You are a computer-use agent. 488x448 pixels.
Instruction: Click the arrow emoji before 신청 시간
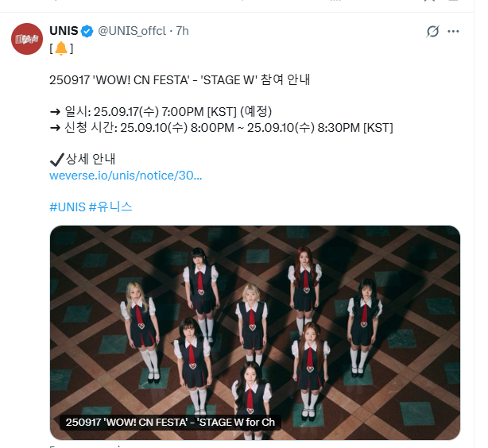click(x=56, y=128)
